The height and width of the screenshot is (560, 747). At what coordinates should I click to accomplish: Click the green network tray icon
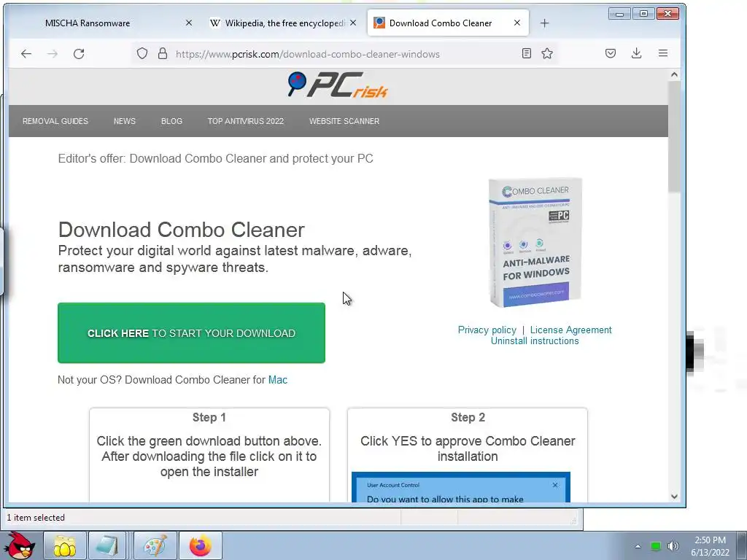tap(656, 546)
